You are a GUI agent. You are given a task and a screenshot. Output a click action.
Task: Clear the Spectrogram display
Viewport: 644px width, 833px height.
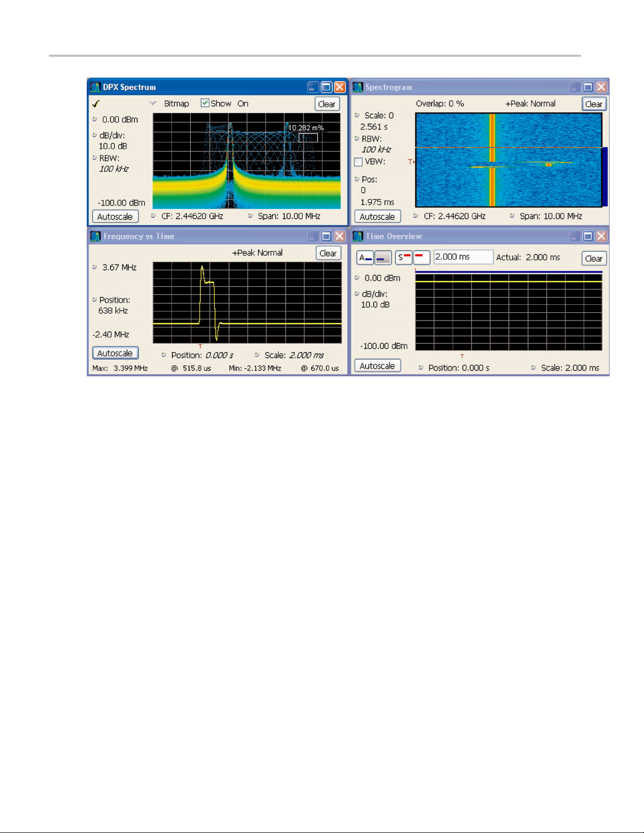tap(594, 104)
